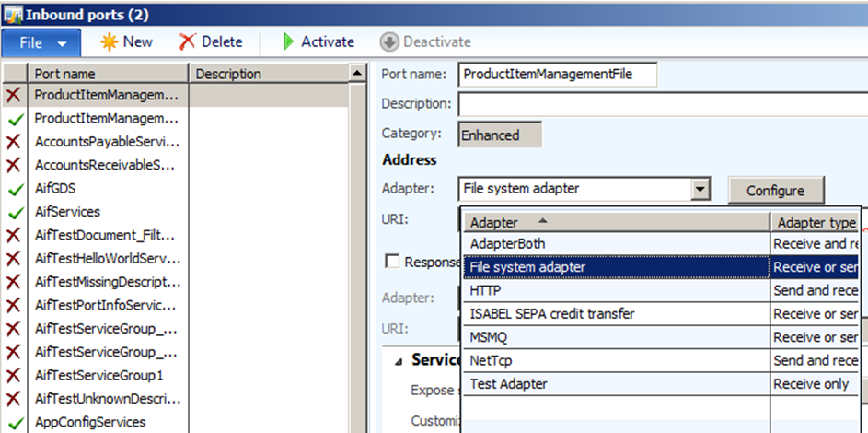
Task: Click green checkmark icon beside AppConfigServices
Action: (x=15, y=423)
